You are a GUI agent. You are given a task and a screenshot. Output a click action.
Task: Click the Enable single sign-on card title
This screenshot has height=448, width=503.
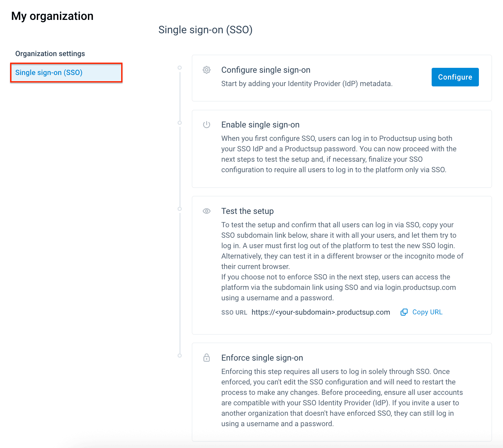pyautogui.click(x=260, y=125)
